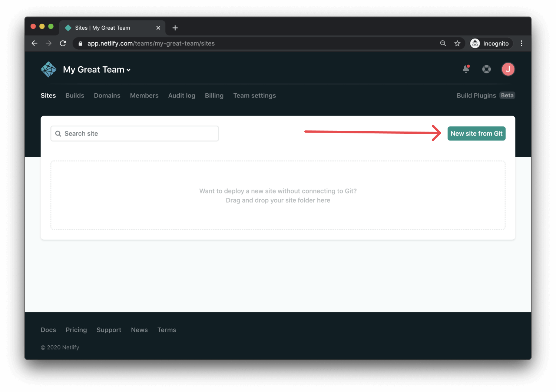Open a new browser tab with the plus button
556x392 pixels.
pyautogui.click(x=175, y=27)
